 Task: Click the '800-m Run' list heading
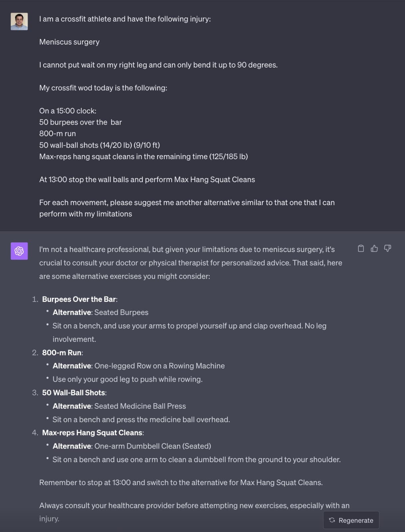62,353
